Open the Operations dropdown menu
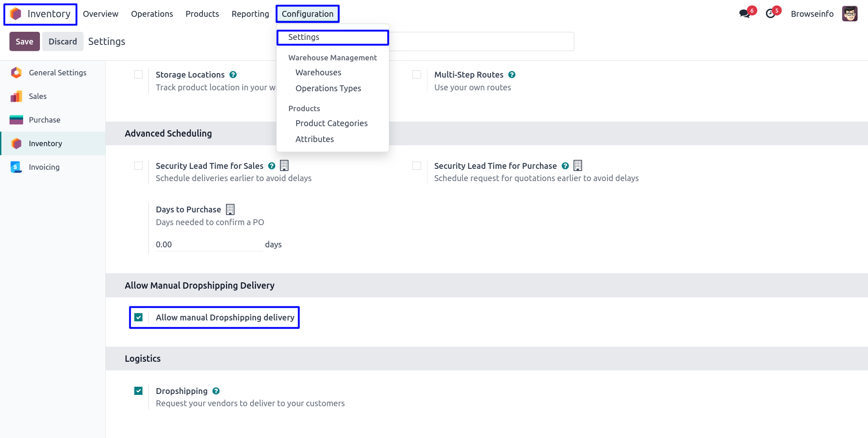 coord(152,14)
